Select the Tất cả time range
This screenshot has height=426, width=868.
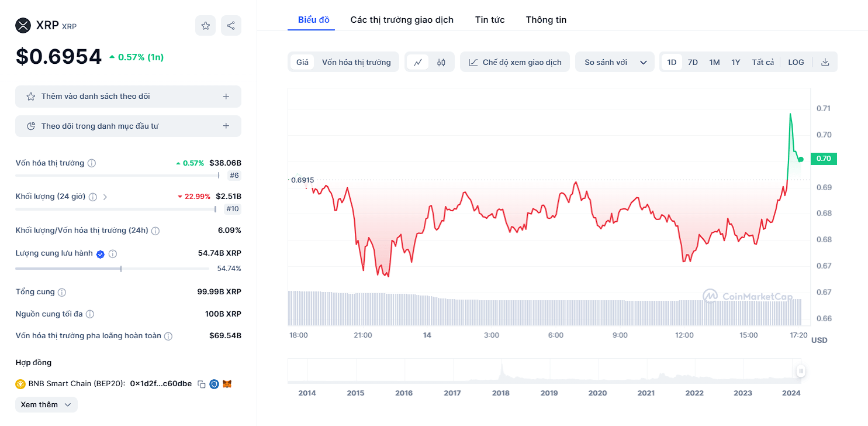(763, 62)
